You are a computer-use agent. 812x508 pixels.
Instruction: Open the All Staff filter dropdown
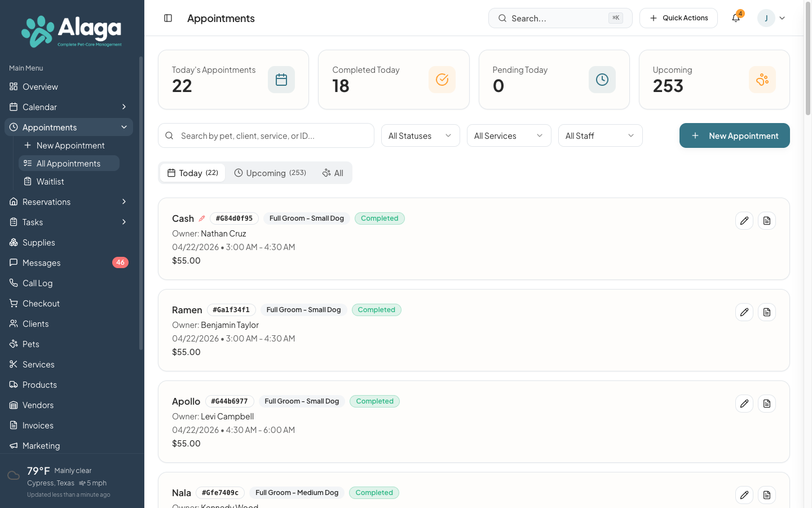tap(601, 135)
